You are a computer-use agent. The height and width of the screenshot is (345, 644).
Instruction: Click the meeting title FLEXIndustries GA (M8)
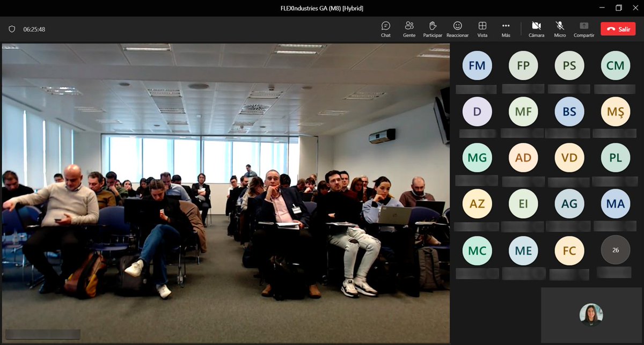tap(322, 8)
